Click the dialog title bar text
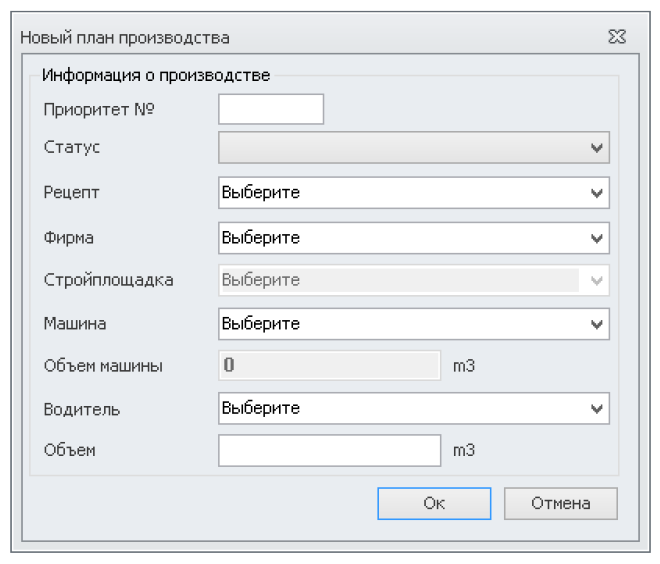The image size is (660, 564). 125,38
